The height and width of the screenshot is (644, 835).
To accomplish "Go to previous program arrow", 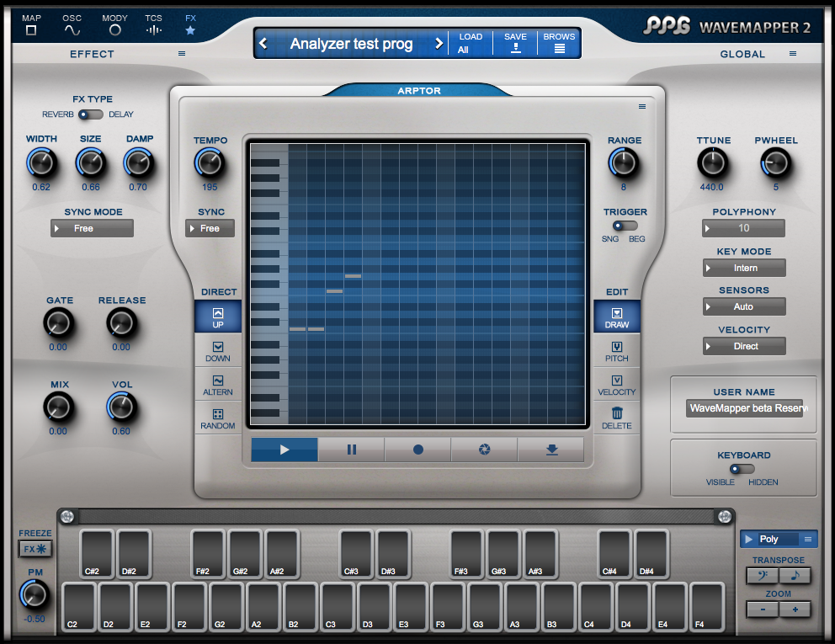I will click(x=263, y=43).
